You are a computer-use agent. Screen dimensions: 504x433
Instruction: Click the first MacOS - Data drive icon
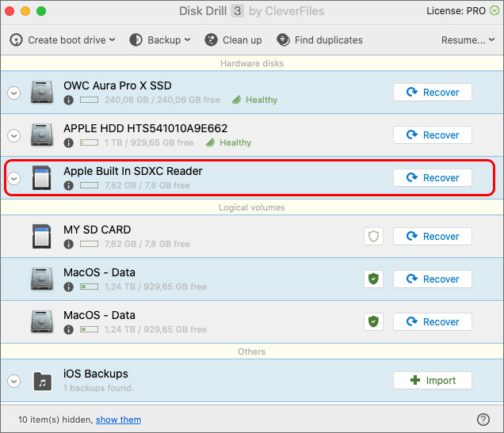pos(42,279)
